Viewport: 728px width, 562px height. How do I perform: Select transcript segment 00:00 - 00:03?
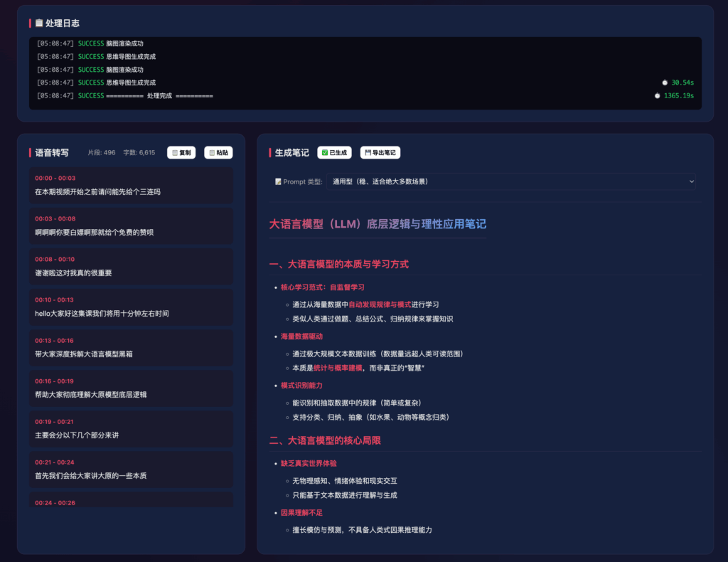131,185
